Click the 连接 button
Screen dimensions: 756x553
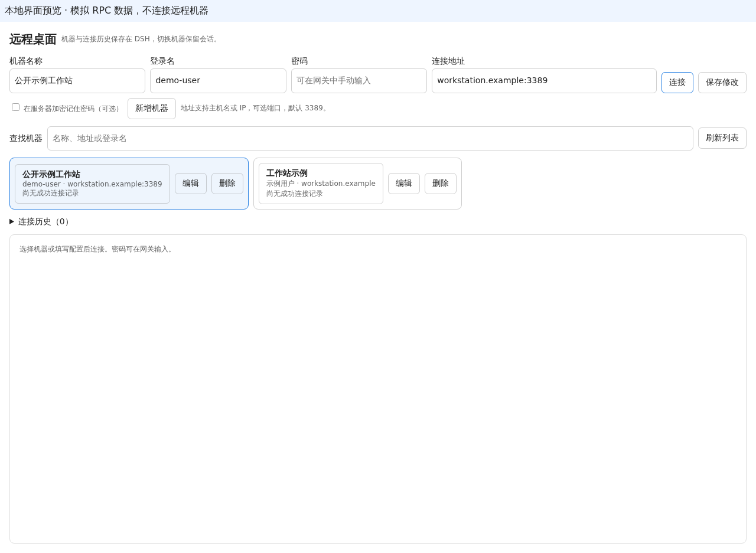click(x=677, y=83)
